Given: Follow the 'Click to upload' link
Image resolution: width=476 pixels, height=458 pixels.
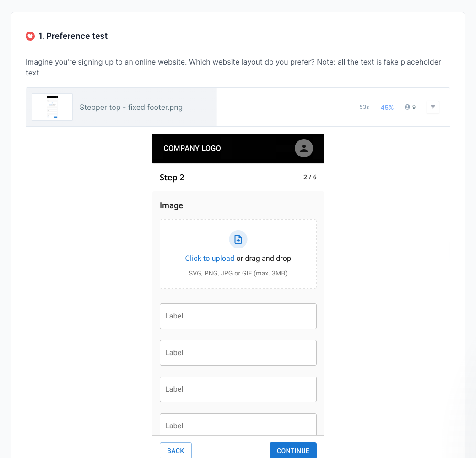Looking at the screenshot, I should (210, 259).
